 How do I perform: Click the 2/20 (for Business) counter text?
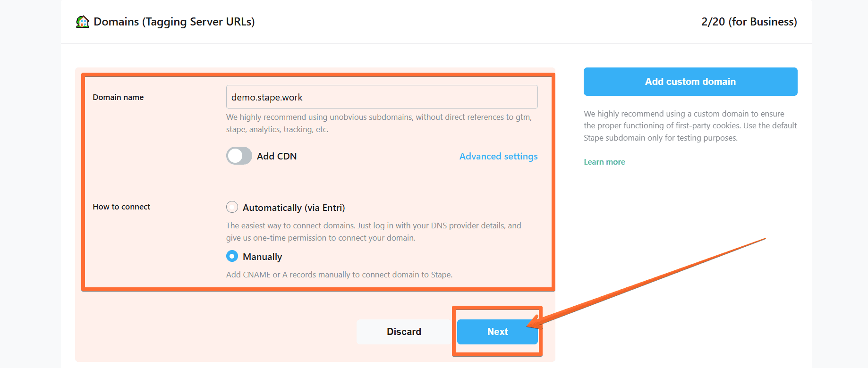coord(749,22)
